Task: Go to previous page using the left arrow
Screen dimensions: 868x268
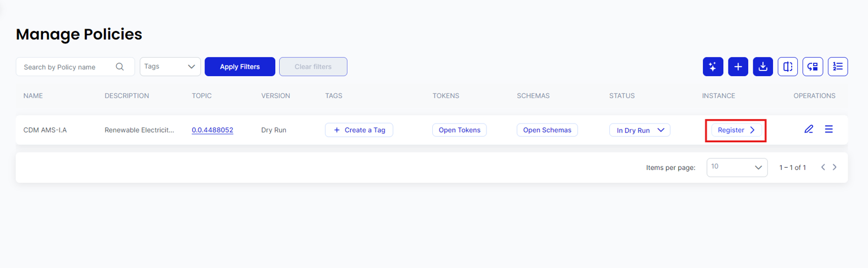Action: click(x=823, y=168)
